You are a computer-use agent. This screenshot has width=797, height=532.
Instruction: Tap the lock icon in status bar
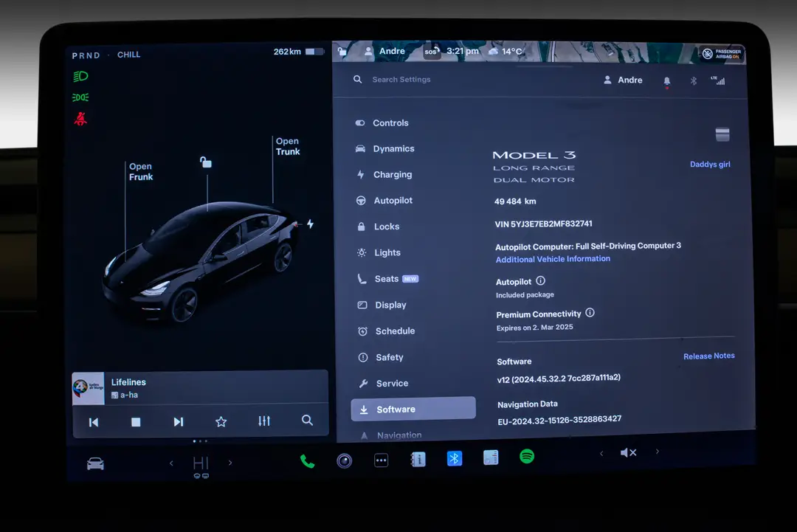point(342,52)
